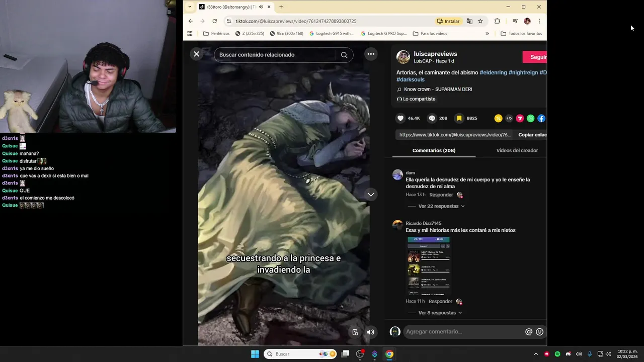Open the image attached to Ricardo Diaz7145's comment
Image resolution: width=644 pixels, height=362 pixels.
tap(428, 265)
